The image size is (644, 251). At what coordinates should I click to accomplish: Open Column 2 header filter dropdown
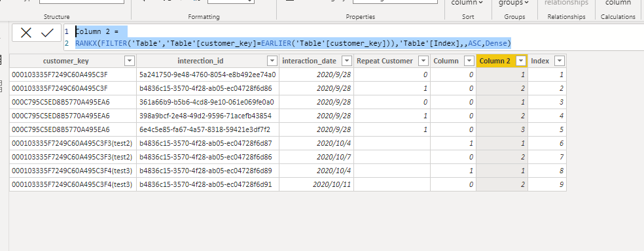pos(521,61)
